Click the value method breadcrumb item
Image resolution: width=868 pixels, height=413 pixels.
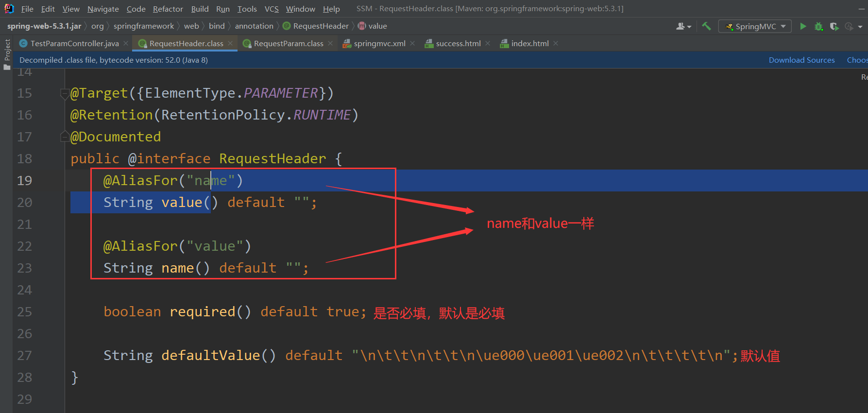(x=373, y=26)
